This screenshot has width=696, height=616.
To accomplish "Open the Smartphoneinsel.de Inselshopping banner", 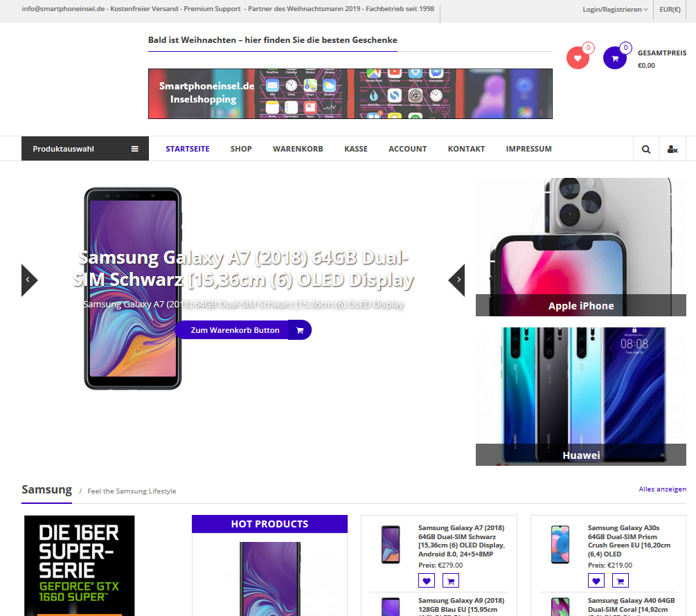I will click(x=350, y=93).
